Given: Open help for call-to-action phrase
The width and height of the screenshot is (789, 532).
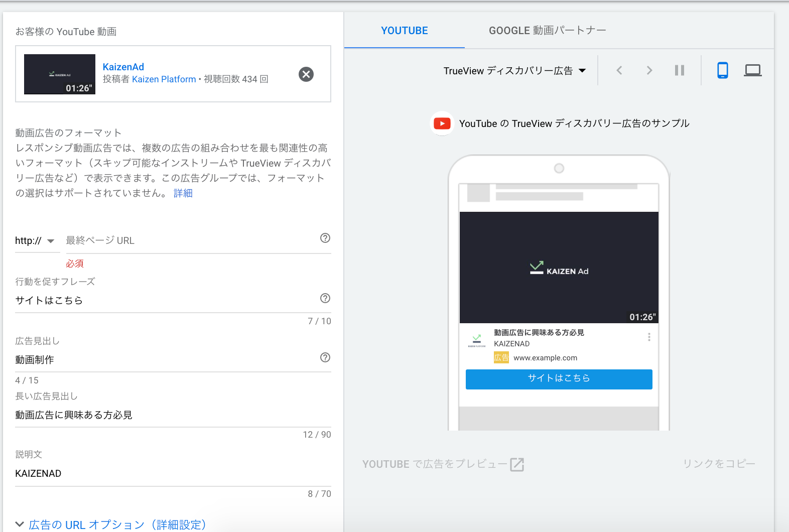Looking at the screenshot, I should (325, 298).
